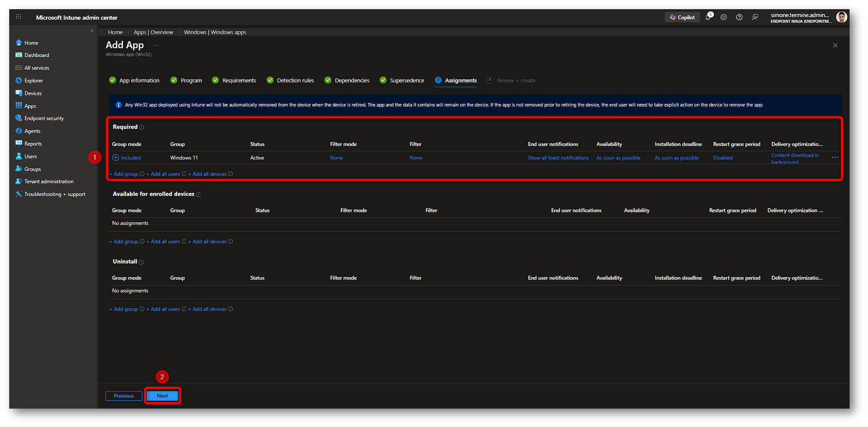Open ellipsis menu for Windows 11 assignment
868x427 pixels.
[x=835, y=158]
